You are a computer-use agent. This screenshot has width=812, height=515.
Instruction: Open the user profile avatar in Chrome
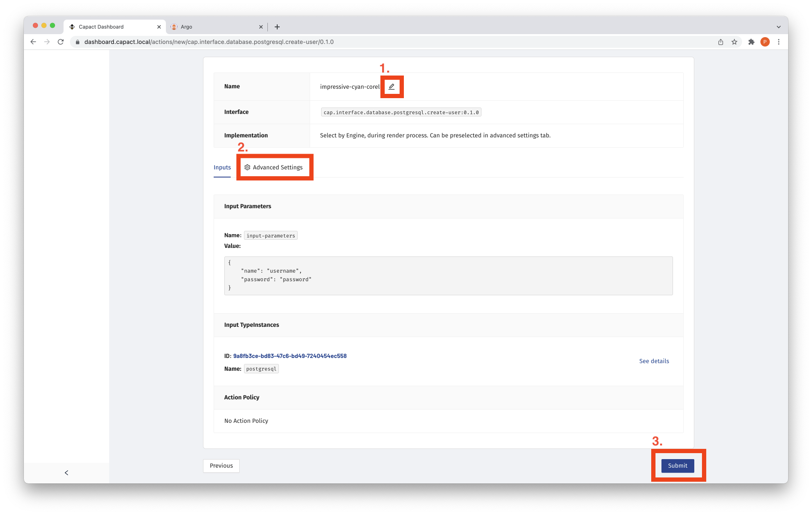(x=765, y=42)
